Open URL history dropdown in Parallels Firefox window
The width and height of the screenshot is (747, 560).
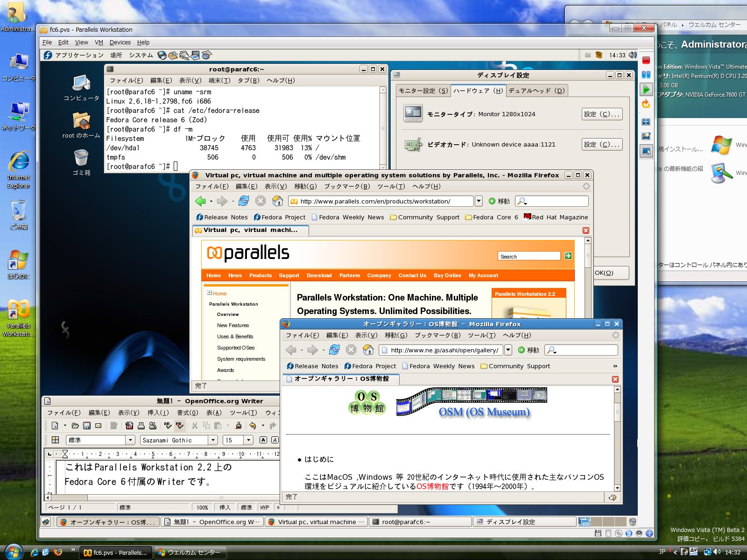coord(479,201)
